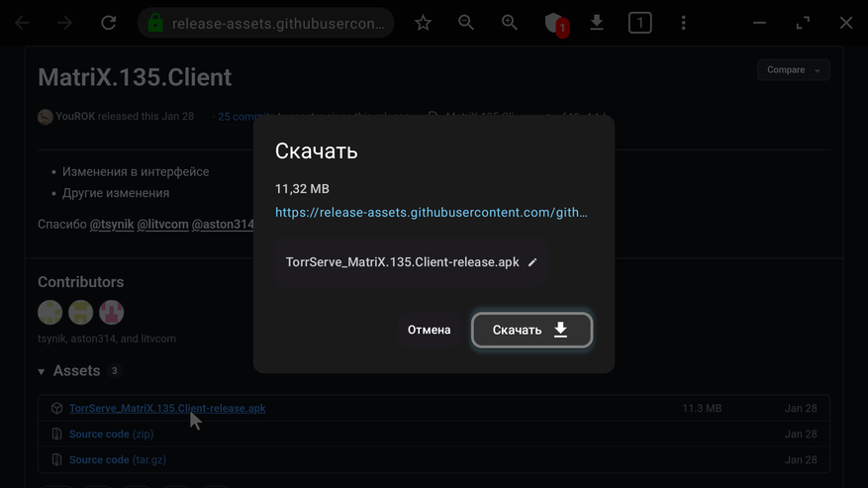Click the Jan 28 date on the apk row

point(801,408)
